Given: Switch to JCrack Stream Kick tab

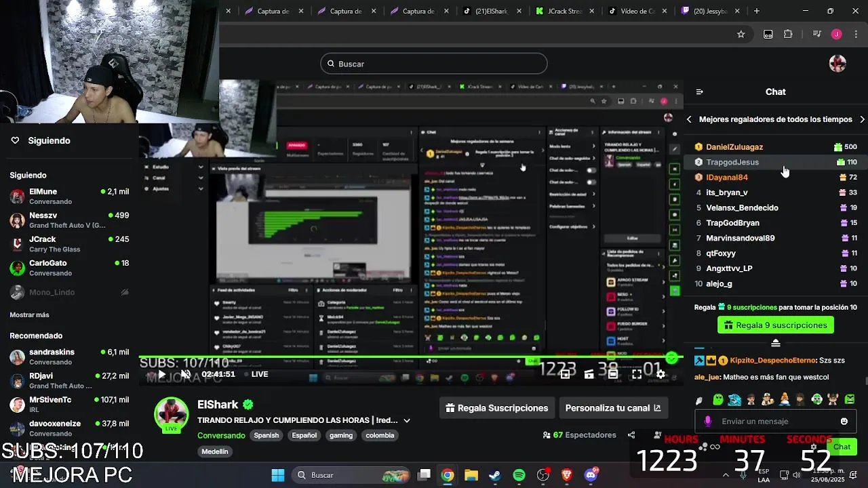Looking at the screenshot, I should click(x=565, y=11).
